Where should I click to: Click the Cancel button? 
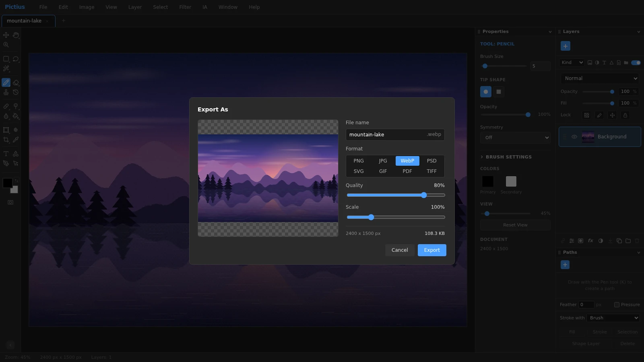[x=400, y=250]
